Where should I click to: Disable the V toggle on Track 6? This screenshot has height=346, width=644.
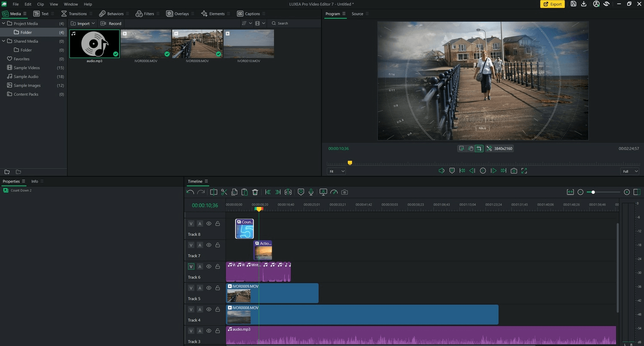(x=191, y=266)
